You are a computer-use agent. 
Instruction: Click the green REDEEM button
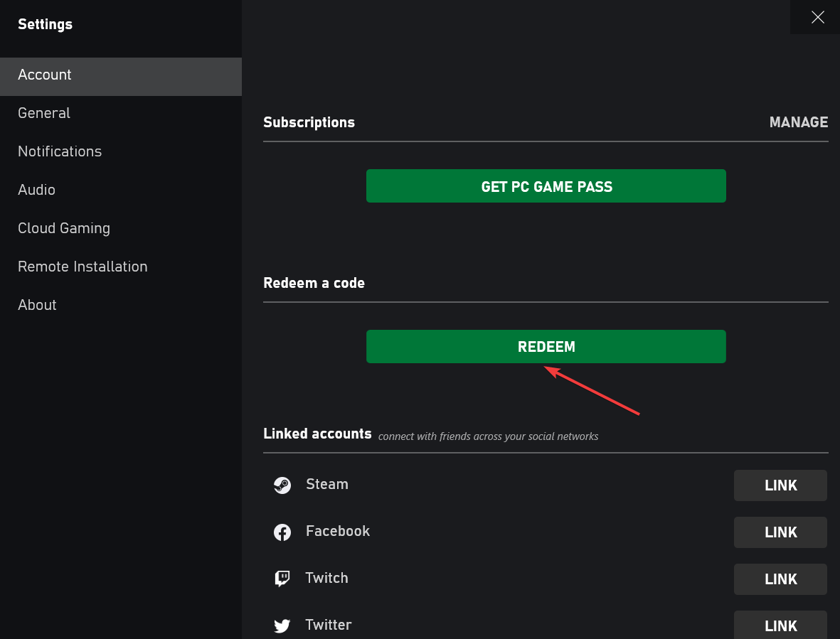coord(546,347)
